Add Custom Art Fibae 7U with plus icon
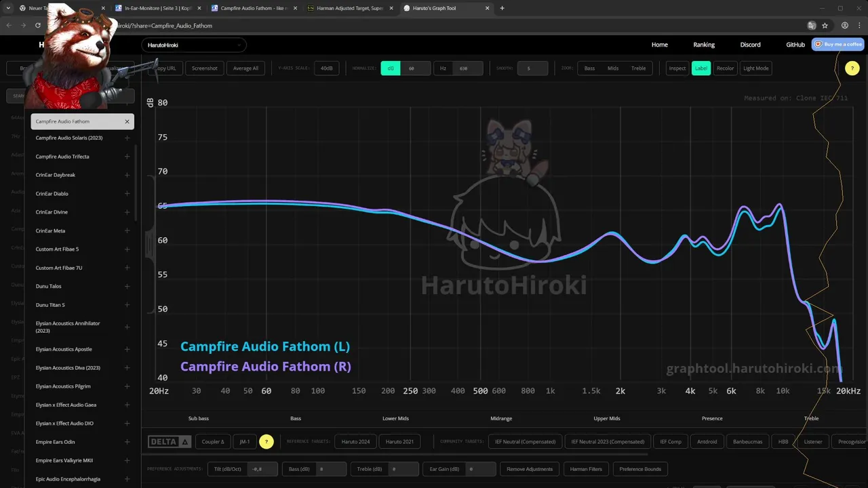Screen dimensions: 868x488 (x=127, y=268)
